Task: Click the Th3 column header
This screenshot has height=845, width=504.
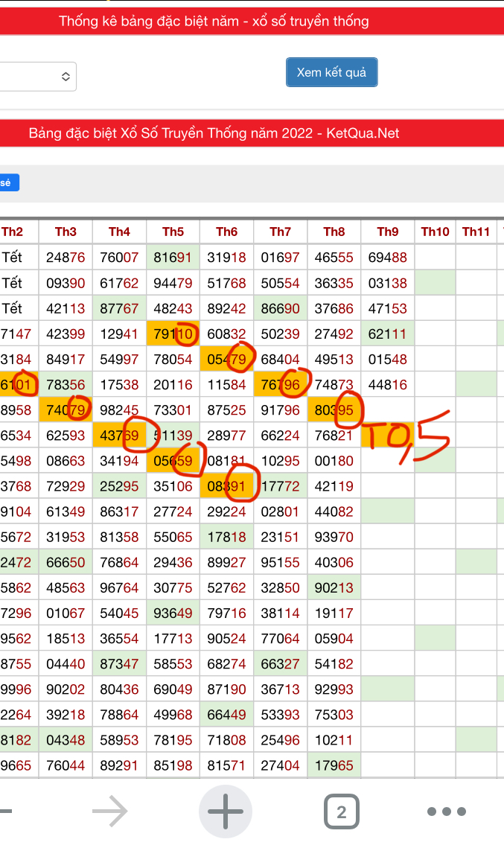Action: [66, 232]
